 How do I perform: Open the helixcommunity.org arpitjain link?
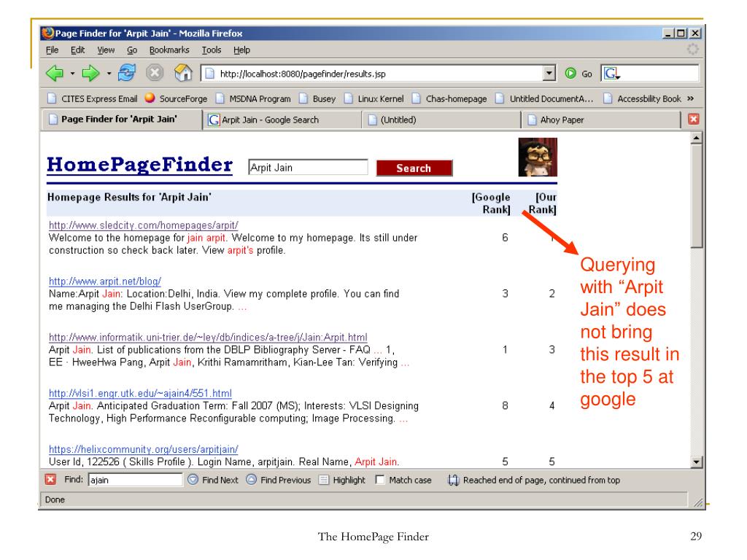(144, 449)
